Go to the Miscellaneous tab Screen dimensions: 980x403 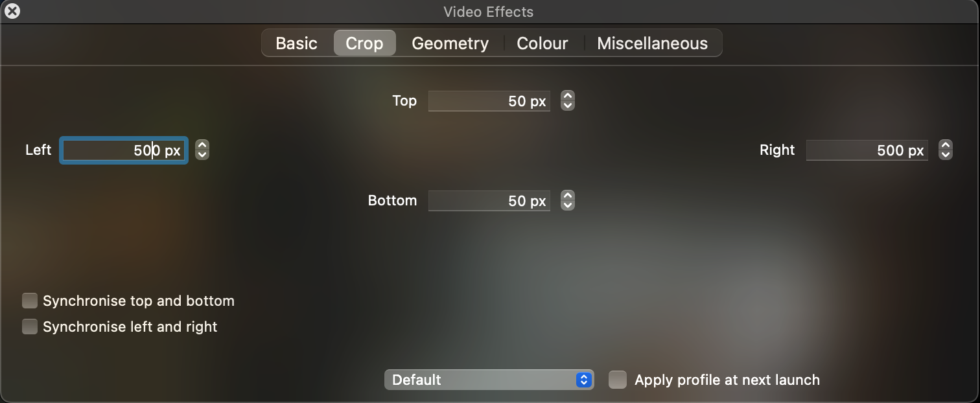tap(652, 43)
